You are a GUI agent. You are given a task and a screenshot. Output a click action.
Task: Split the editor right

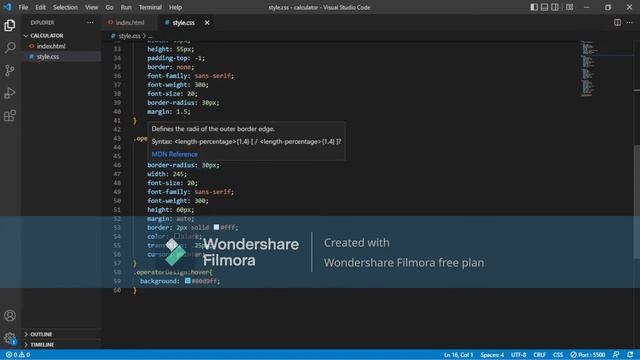(618, 22)
